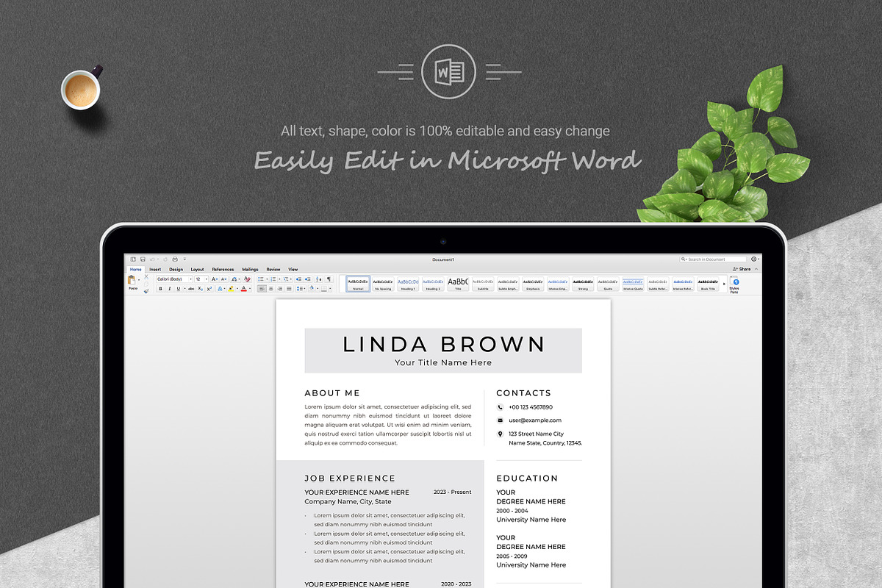
Task: Apply subscript formatting
Action: tap(201, 289)
